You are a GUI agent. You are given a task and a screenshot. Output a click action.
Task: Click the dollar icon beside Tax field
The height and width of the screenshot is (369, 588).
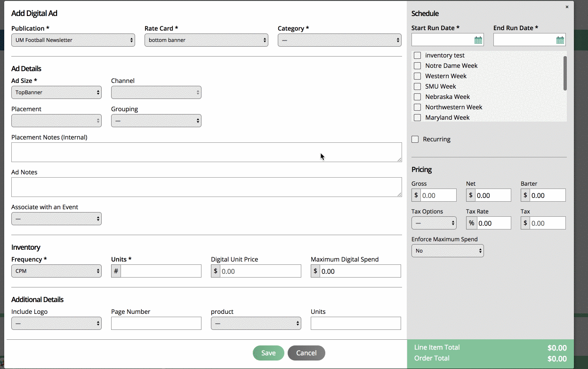(525, 222)
